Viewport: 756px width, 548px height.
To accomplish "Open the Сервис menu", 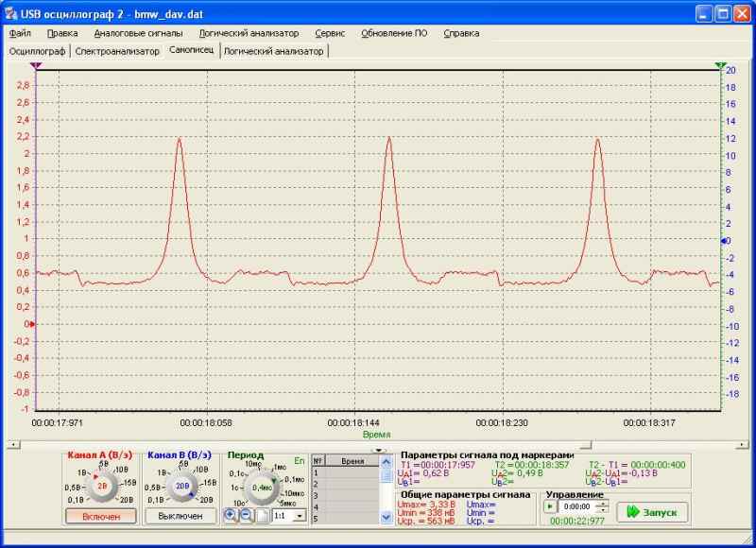I will (x=330, y=33).
